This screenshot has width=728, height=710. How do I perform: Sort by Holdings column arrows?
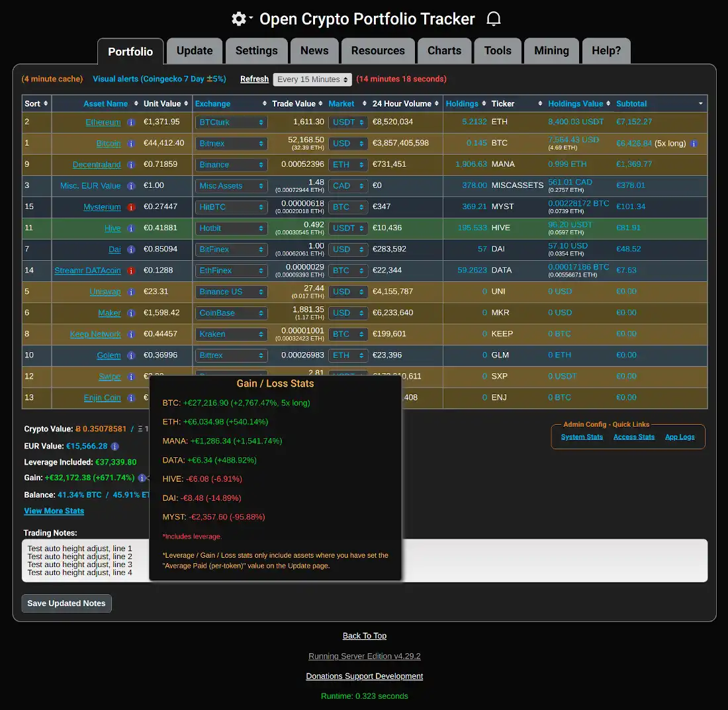(484, 103)
